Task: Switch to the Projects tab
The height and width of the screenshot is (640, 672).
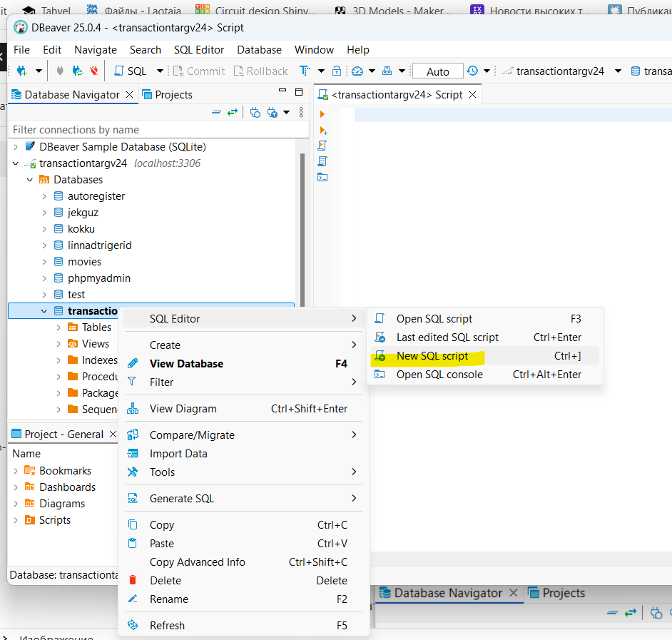Action: (168, 95)
